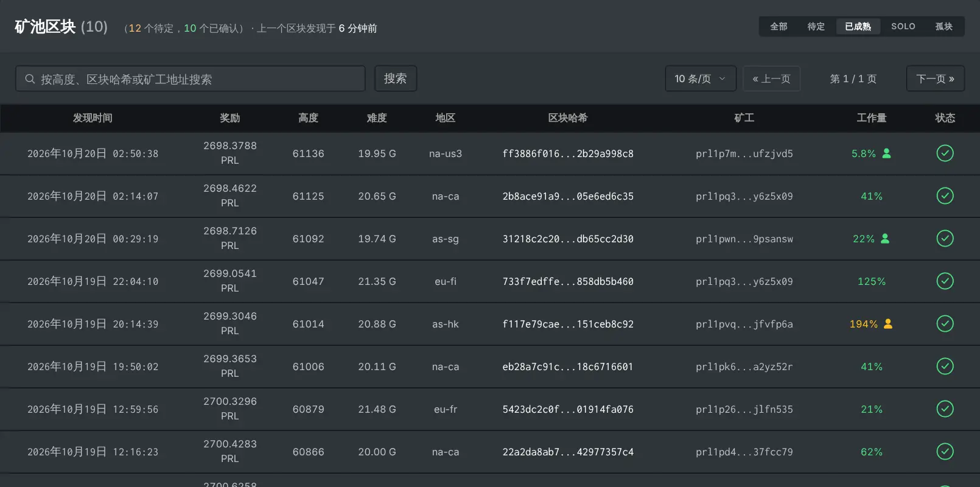
Task: Click timestamp 2026年10月19日 12:59:56
Action: click(x=93, y=409)
